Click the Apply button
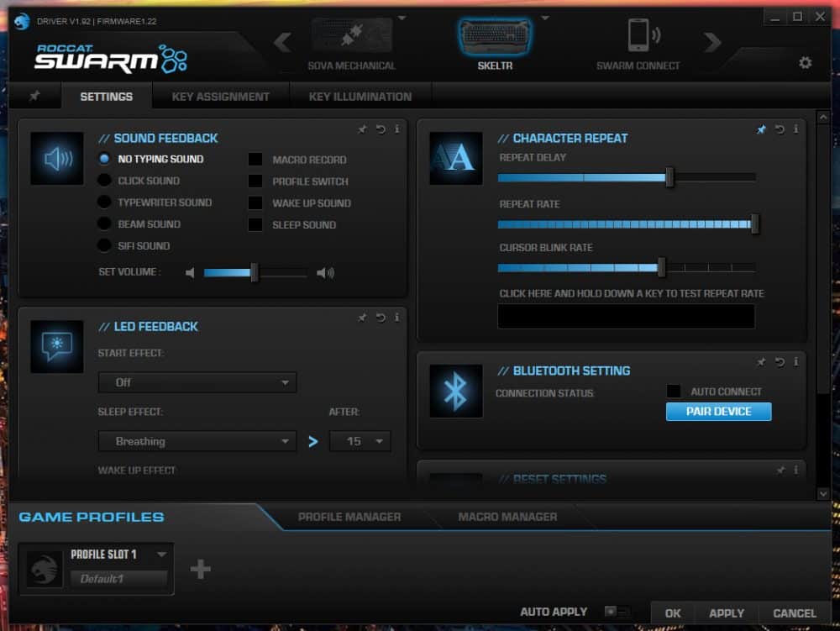840x631 pixels. coord(727,613)
